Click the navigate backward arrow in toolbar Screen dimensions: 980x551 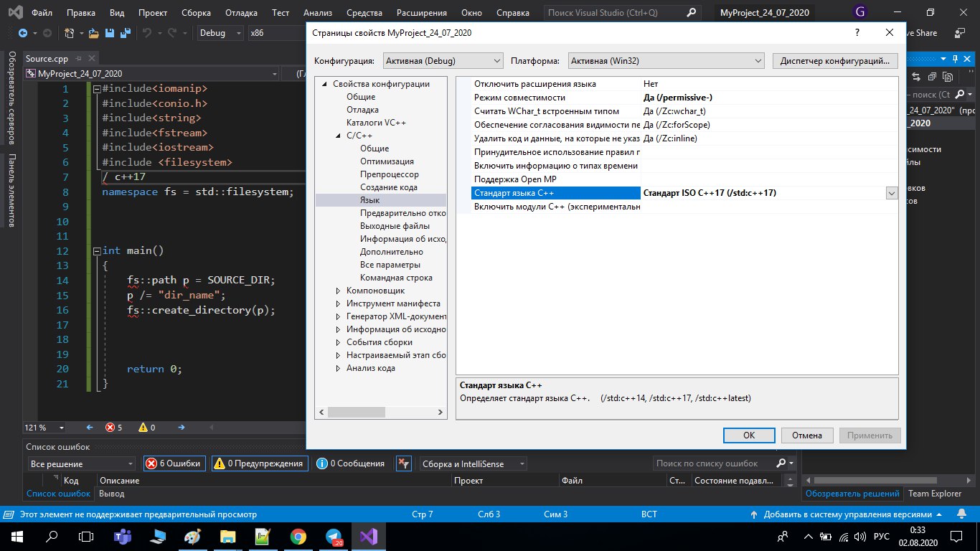[x=23, y=33]
